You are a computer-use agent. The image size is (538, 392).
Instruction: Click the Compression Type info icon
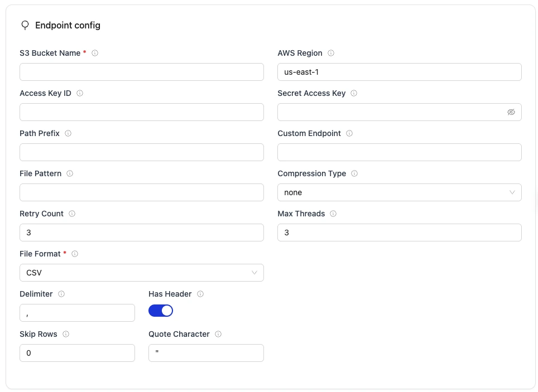(354, 173)
